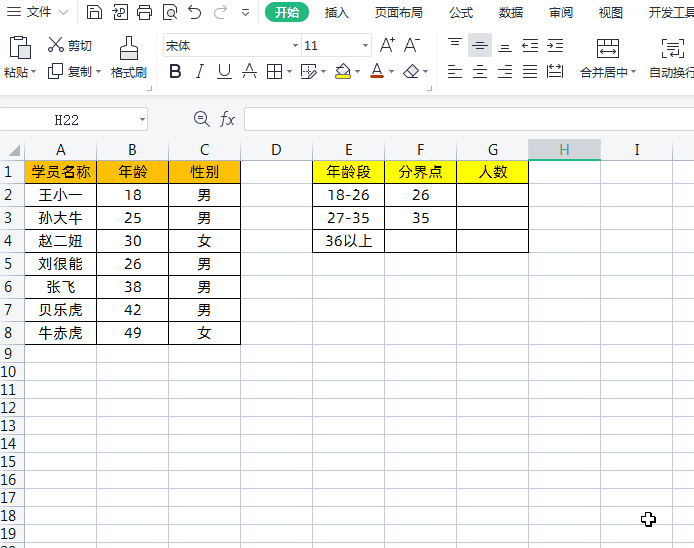694x548 pixels.
Task: Switch to the 视图 tab
Action: (610, 12)
